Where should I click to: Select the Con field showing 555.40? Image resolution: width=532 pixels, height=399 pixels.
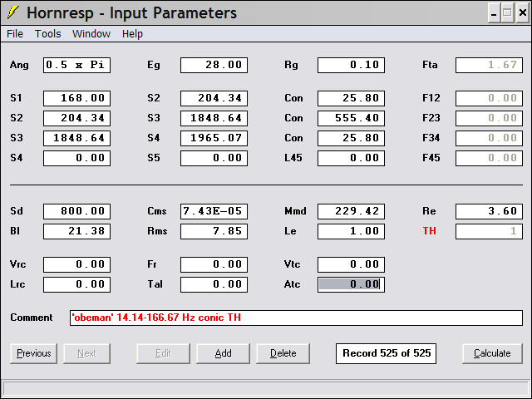tap(351, 118)
